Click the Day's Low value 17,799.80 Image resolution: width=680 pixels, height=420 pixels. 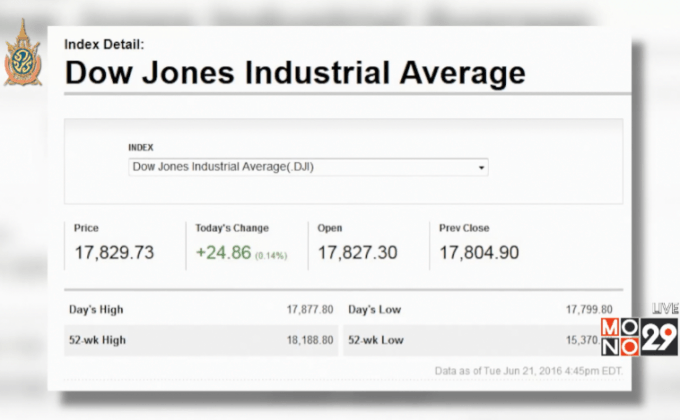pos(589,310)
